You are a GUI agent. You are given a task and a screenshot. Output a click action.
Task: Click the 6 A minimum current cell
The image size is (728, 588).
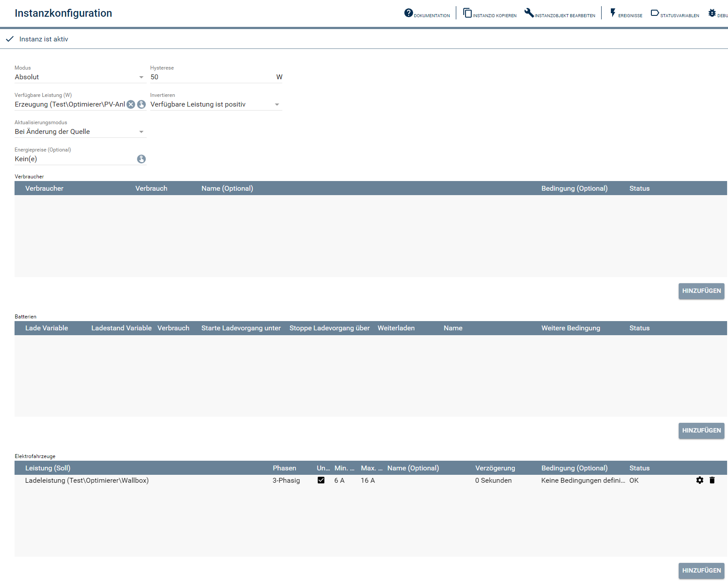[x=339, y=481]
